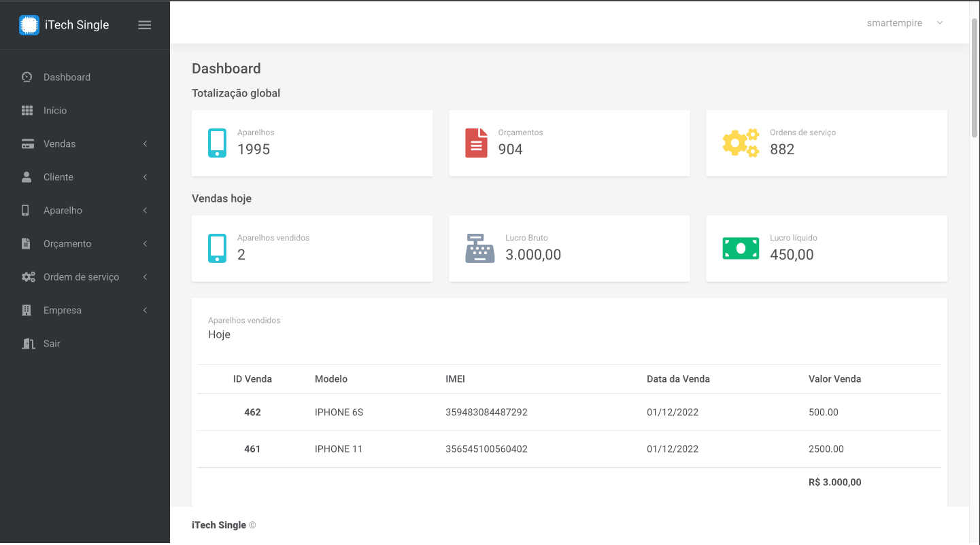Viewport: 980px width, 545px height.
Task: Click the Lucro Bruto value 3.000,00
Action: tap(533, 255)
